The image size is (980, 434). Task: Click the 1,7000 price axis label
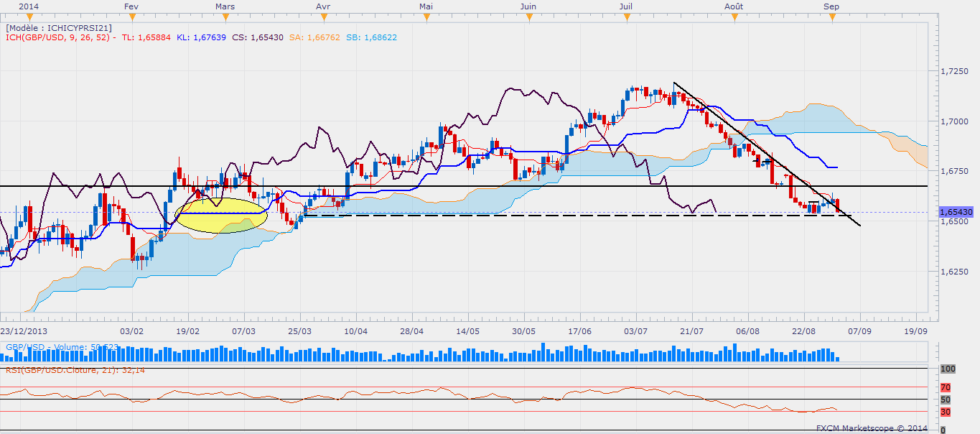pos(954,121)
